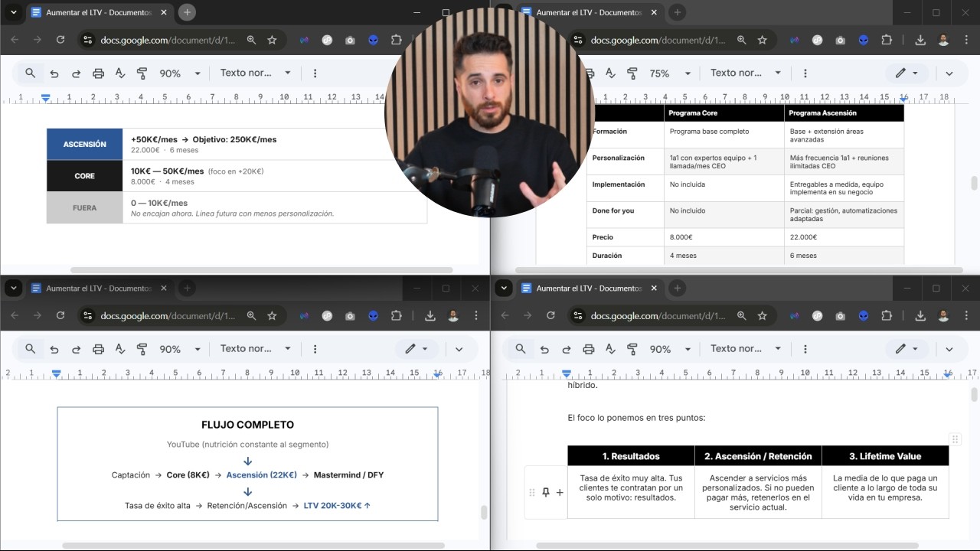This screenshot has height=551, width=980.
Task: Click the LTV 20K-30K€ blue text
Action: coord(337,506)
